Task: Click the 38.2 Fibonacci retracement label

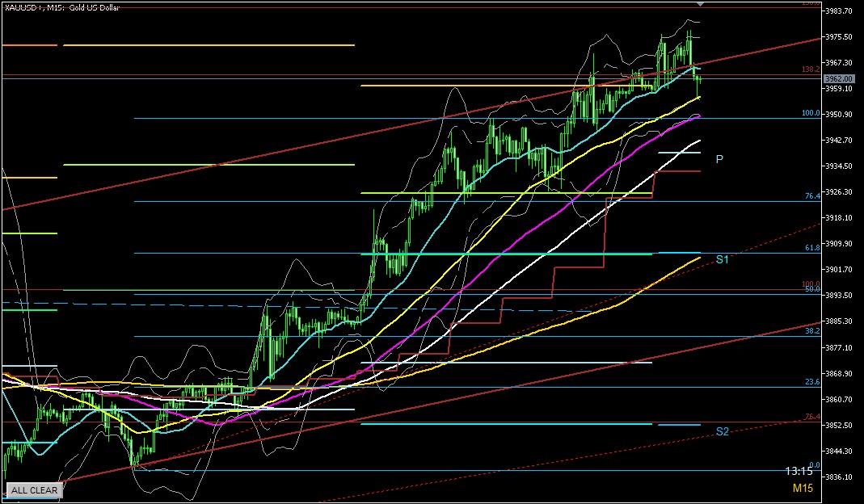Action: pos(812,331)
